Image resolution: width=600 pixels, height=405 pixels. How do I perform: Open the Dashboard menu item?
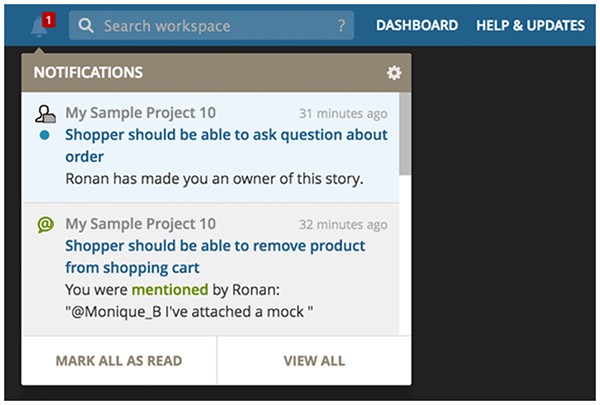point(417,26)
